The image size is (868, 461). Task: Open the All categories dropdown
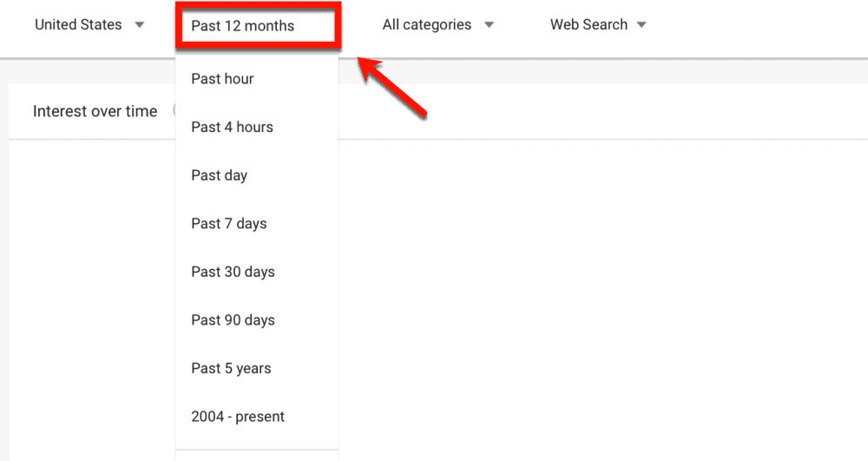click(437, 25)
